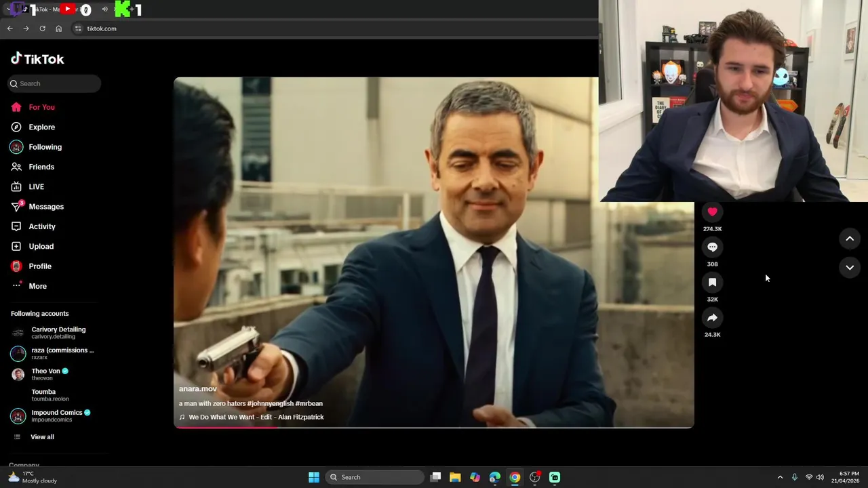Image resolution: width=868 pixels, height=488 pixels.
Task: Open the Friends page
Action: (x=33, y=167)
